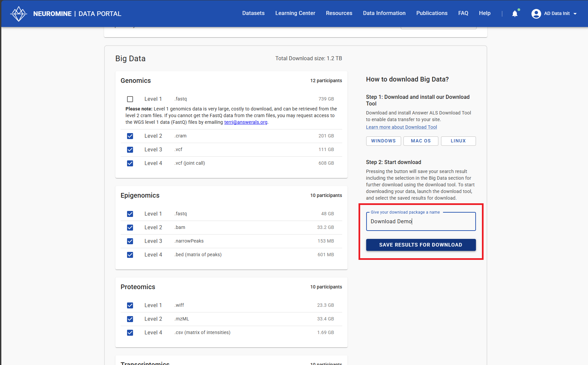
Task: Uncheck Epigenomics Level 3 .narrowPeaks checkbox
Action: tap(130, 241)
